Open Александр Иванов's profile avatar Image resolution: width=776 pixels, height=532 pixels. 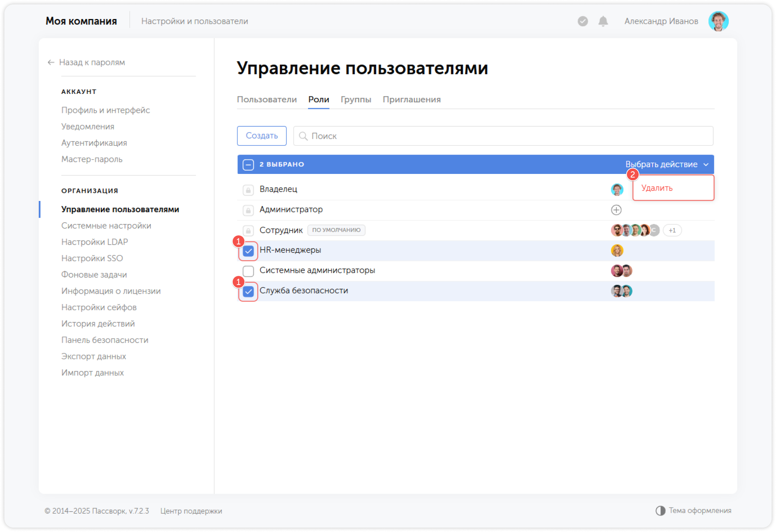719,21
